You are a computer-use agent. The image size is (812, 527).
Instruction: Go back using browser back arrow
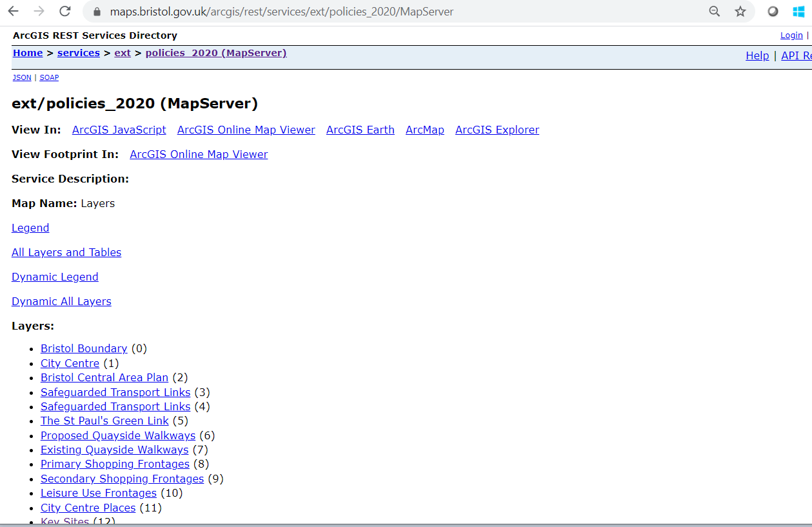tap(13, 11)
